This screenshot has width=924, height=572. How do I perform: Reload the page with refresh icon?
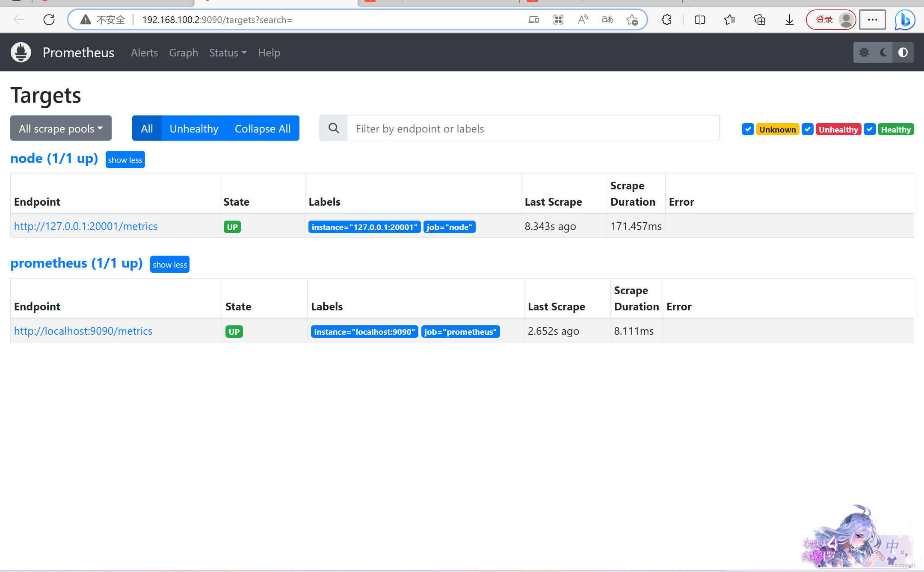pos(49,20)
